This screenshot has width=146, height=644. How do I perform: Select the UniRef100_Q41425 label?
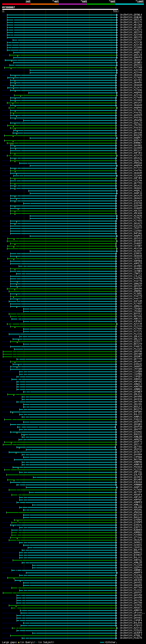[131, 196]
